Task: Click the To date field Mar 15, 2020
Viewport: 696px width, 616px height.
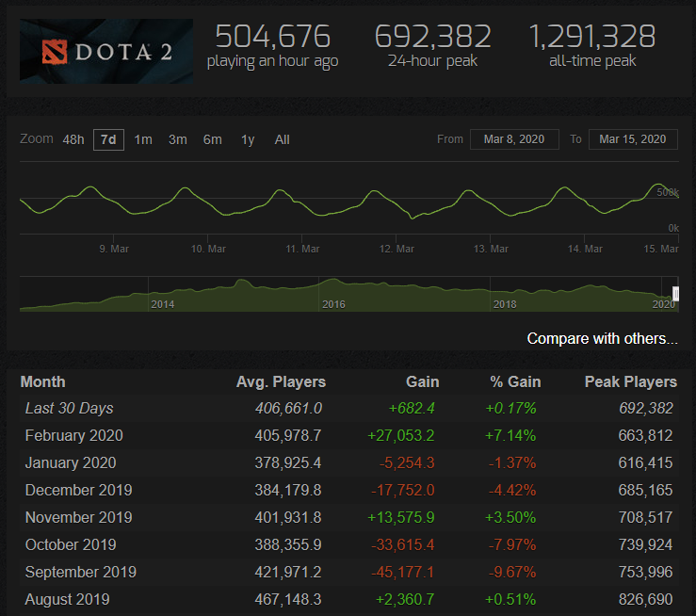Action: coord(633,139)
